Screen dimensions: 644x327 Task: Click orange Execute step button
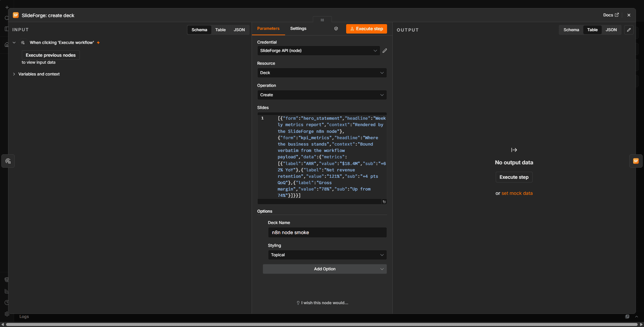click(x=367, y=29)
